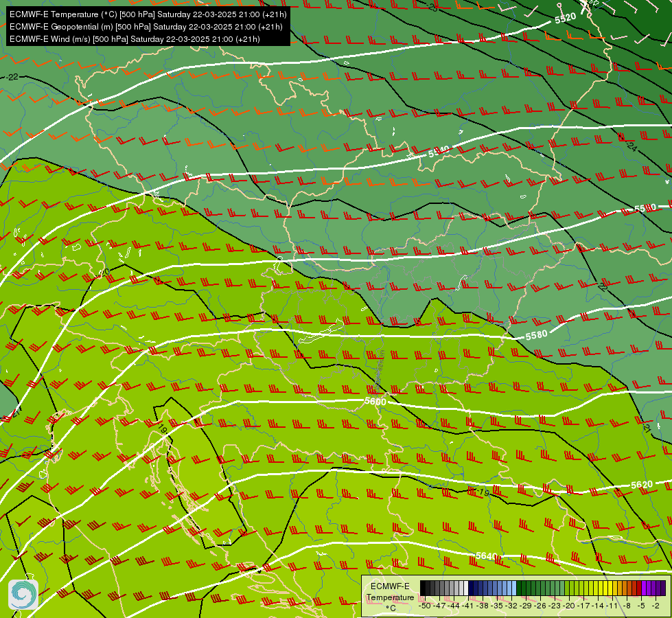Click the -35 tick label on the colorbar

pyautogui.click(x=497, y=606)
